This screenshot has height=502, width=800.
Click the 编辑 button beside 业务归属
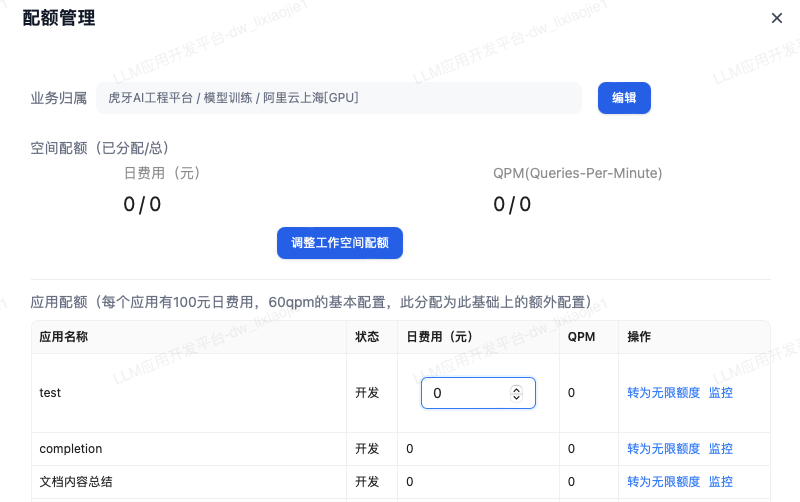[x=624, y=98]
